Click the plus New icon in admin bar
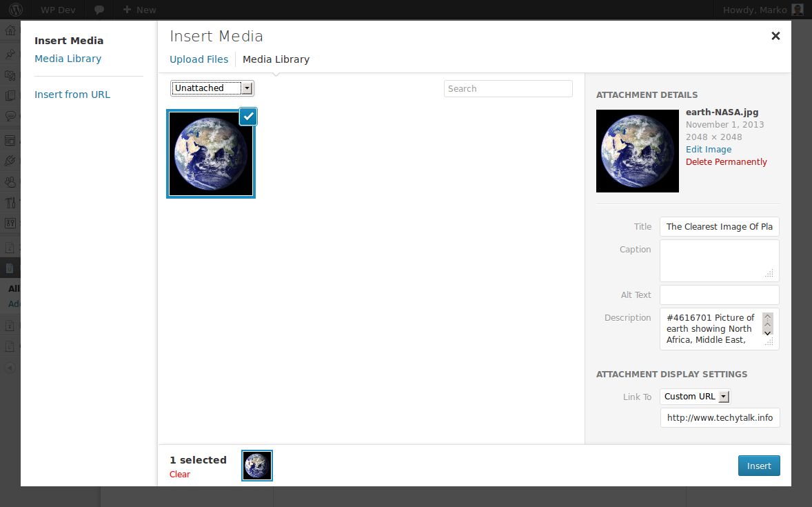The image size is (812, 507). (x=127, y=10)
